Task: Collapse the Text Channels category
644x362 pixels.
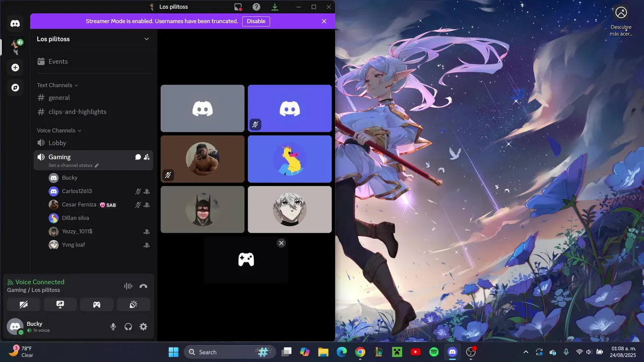Action: coord(57,85)
